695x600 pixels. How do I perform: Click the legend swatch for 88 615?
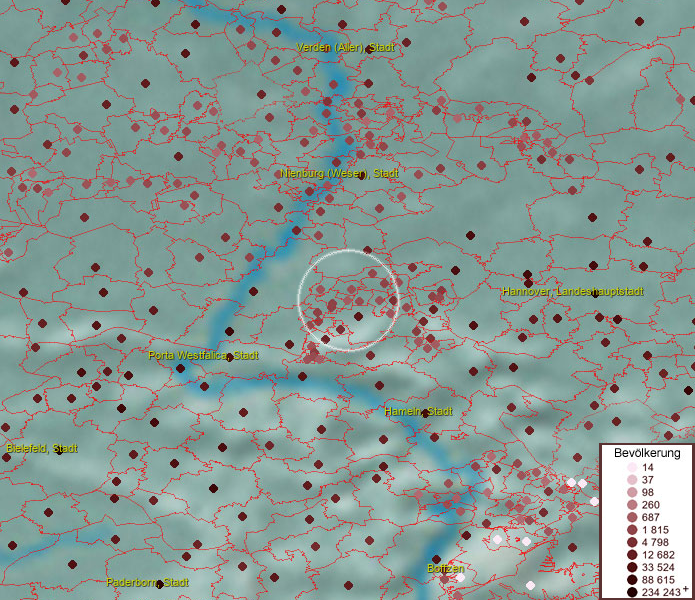tap(632, 580)
